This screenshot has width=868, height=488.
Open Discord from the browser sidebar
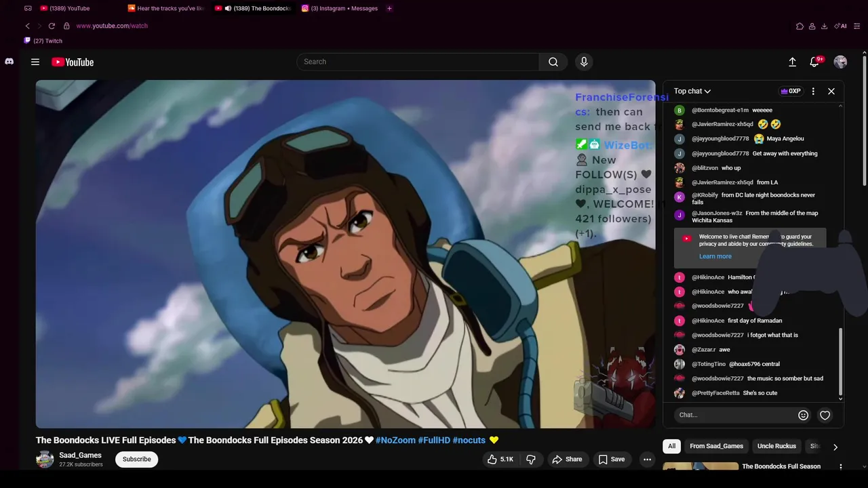point(9,62)
